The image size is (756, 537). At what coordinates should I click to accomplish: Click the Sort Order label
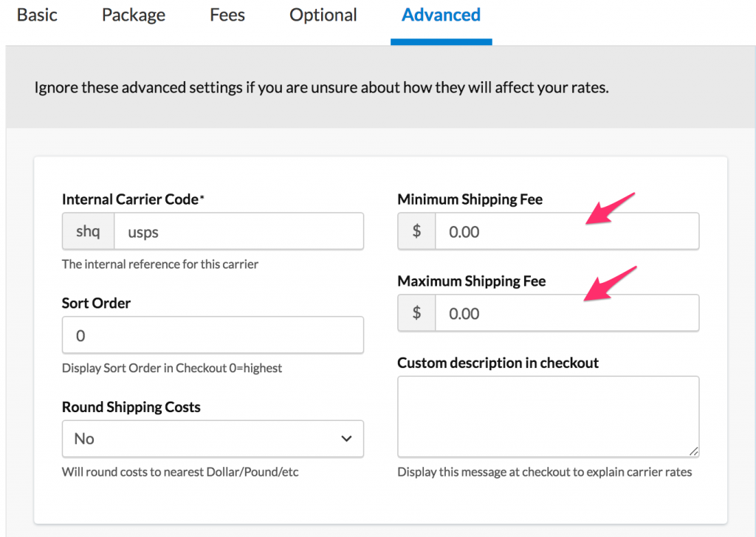pos(96,303)
